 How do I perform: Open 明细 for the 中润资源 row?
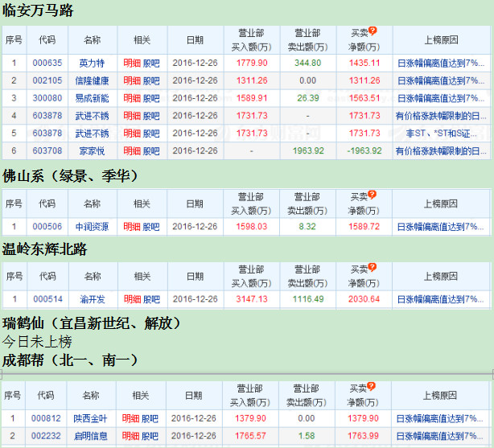point(132,227)
